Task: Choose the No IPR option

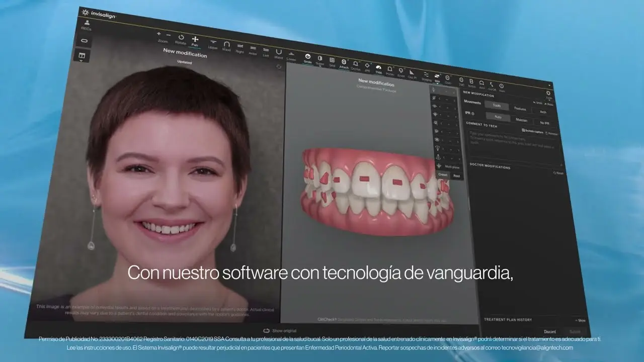Action: (544, 123)
